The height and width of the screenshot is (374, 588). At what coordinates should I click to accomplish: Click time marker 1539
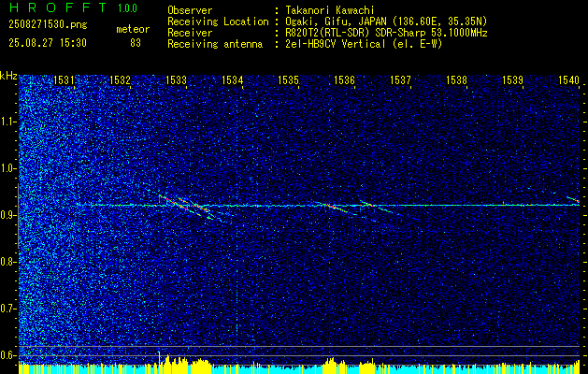click(512, 80)
